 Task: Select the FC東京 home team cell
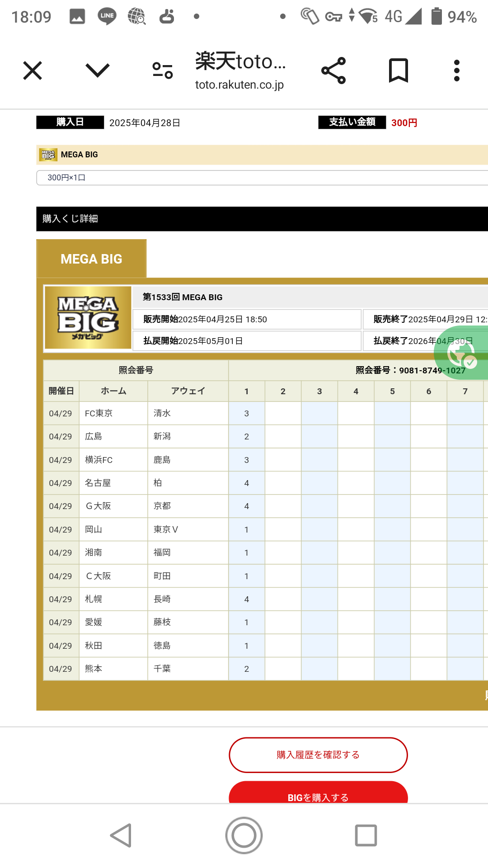(x=113, y=413)
